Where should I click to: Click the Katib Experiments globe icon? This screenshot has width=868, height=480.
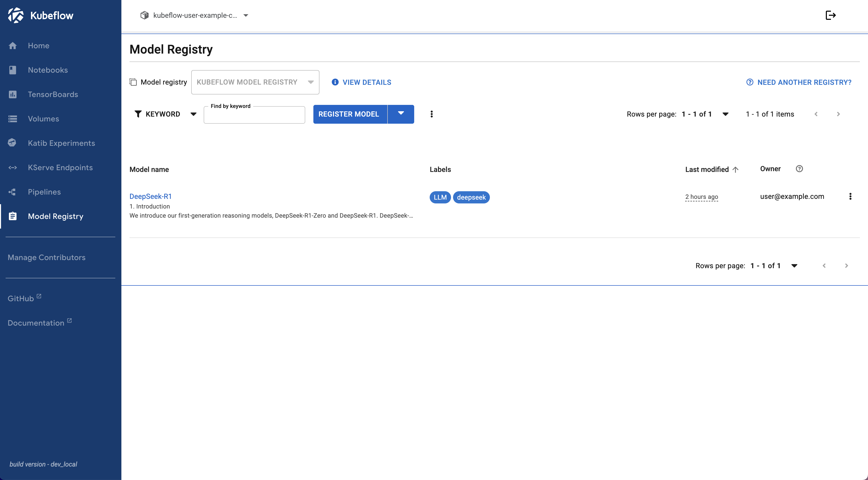pyautogui.click(x=12, y=143)
